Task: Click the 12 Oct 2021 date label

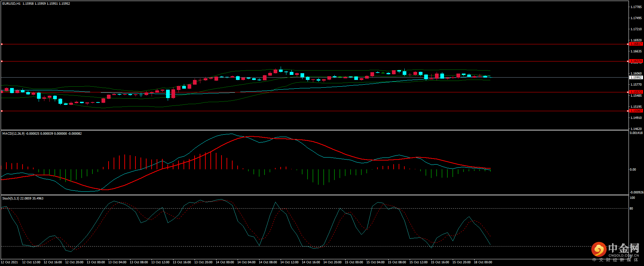Action: click(9, 262)
